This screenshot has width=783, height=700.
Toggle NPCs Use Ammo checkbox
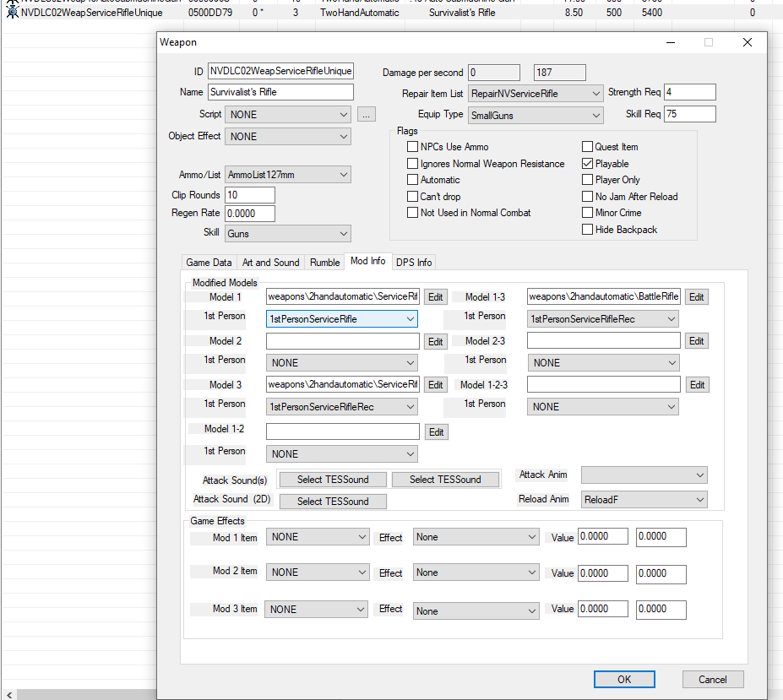coord(412,147)
